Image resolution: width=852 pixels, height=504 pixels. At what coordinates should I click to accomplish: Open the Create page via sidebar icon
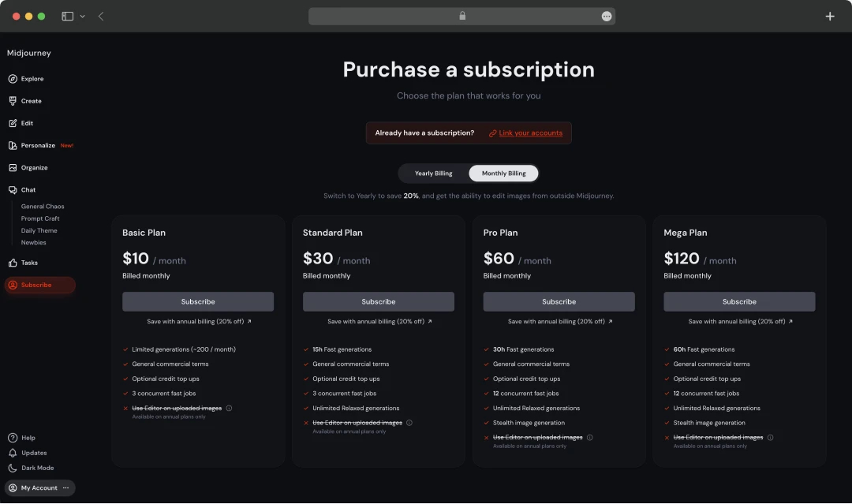click(x=13, y=101)
